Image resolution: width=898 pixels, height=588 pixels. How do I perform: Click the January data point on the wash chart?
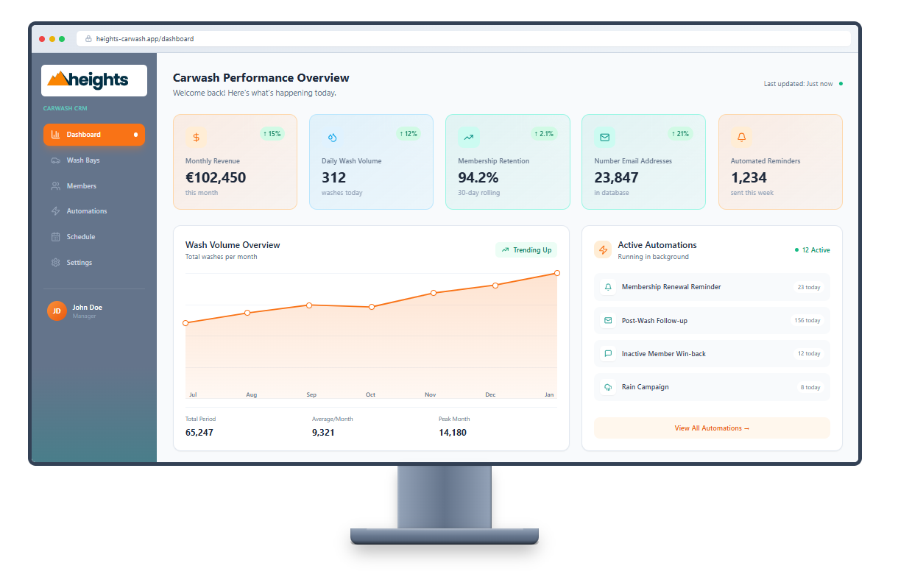(x=556, y=272)
